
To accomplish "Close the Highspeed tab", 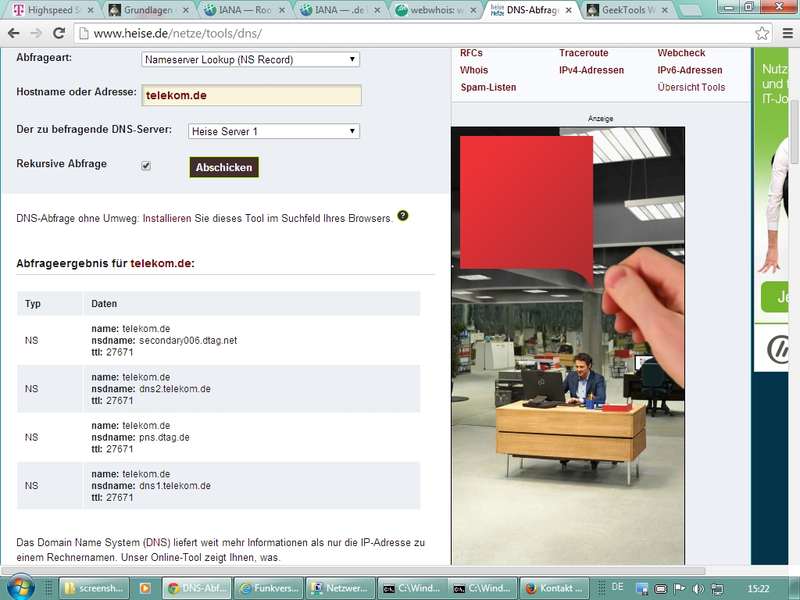I will click(90, 10).
